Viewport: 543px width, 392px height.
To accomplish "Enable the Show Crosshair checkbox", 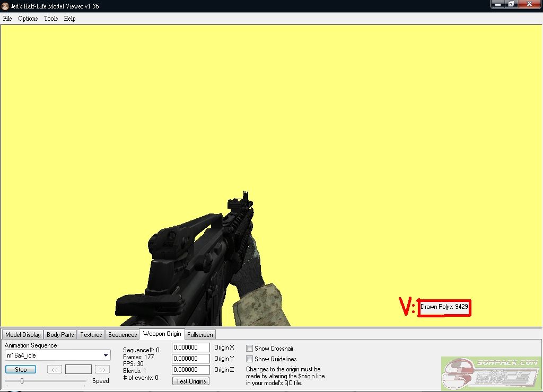I will coord(249,349).
